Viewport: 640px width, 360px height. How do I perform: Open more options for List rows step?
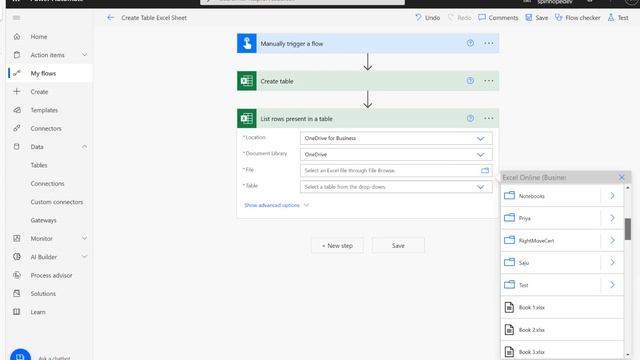489,118
